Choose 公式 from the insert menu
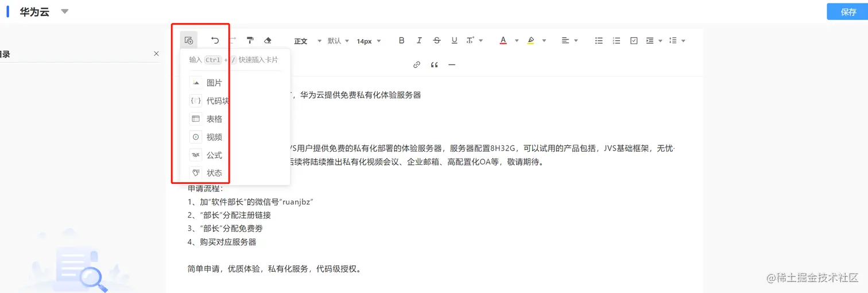Viewport: 868px width, 293px height. point(235,155)
